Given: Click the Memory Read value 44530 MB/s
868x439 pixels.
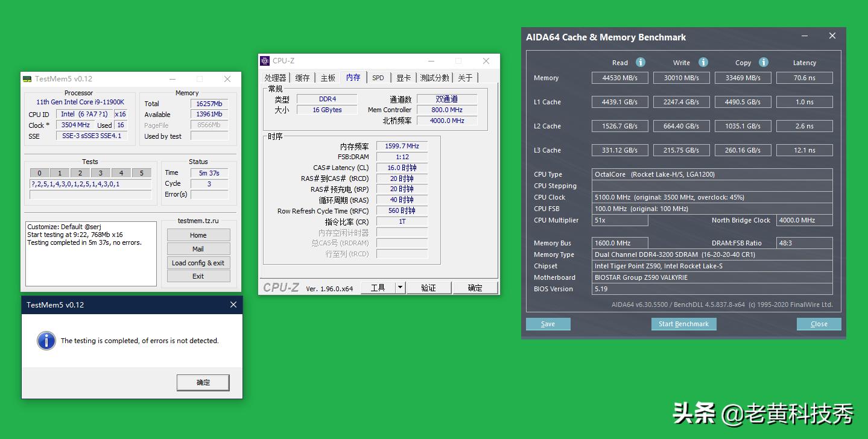Looking at the screenshot, I should tap(620, 78).
